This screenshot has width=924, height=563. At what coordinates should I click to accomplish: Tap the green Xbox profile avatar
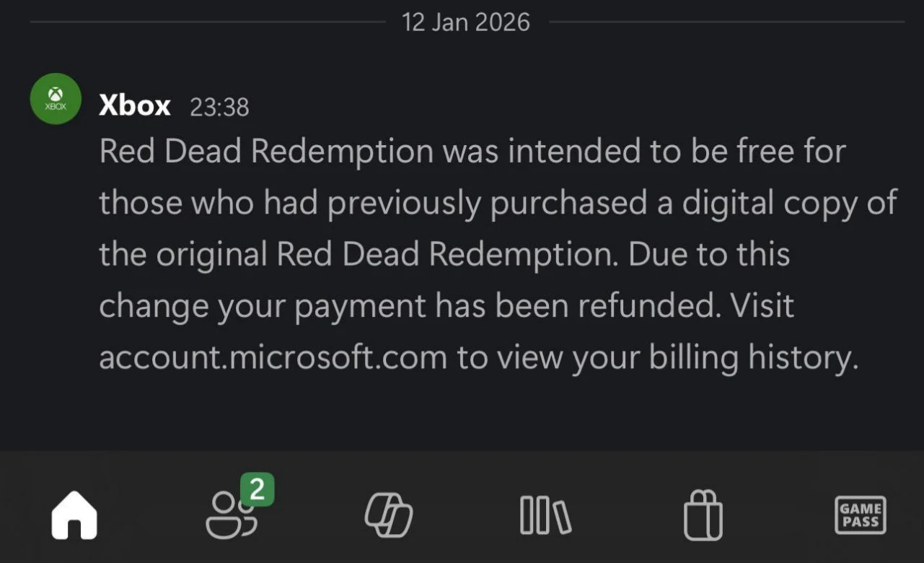56,99
